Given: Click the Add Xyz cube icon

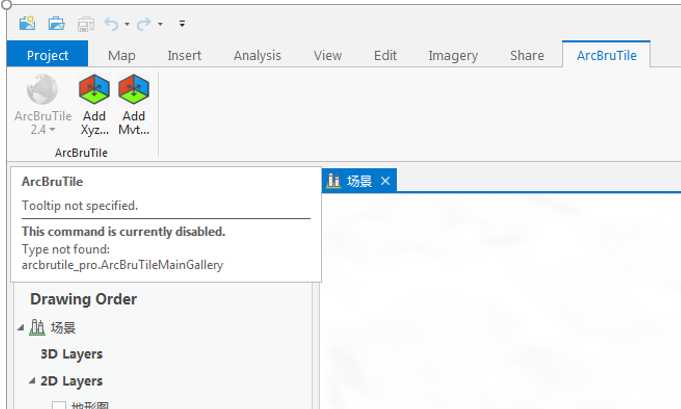Looking at the screenshot, I should click(94, 89).
